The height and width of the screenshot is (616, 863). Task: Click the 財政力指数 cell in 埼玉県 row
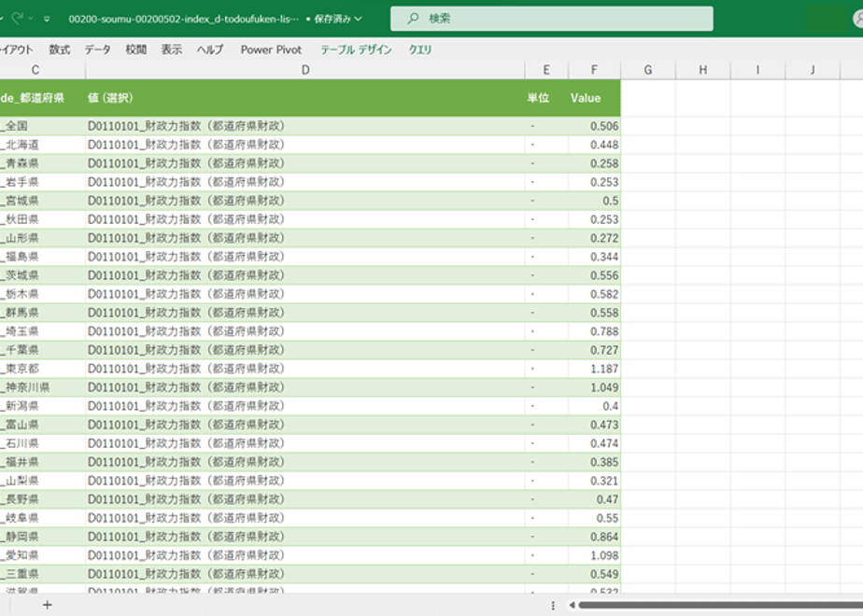tap(305, 331)
